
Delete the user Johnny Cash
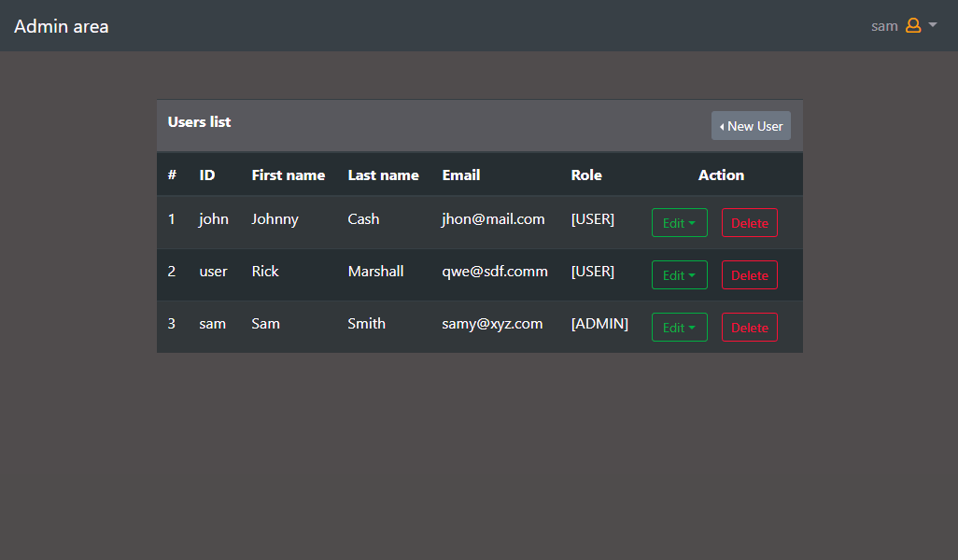(x=749, y=223)
